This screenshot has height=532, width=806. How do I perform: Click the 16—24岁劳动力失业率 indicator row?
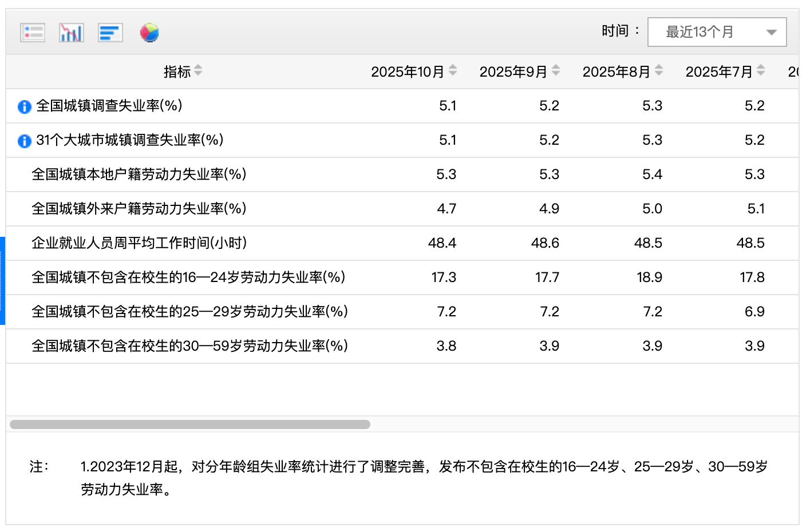click(x=188, y=277)
